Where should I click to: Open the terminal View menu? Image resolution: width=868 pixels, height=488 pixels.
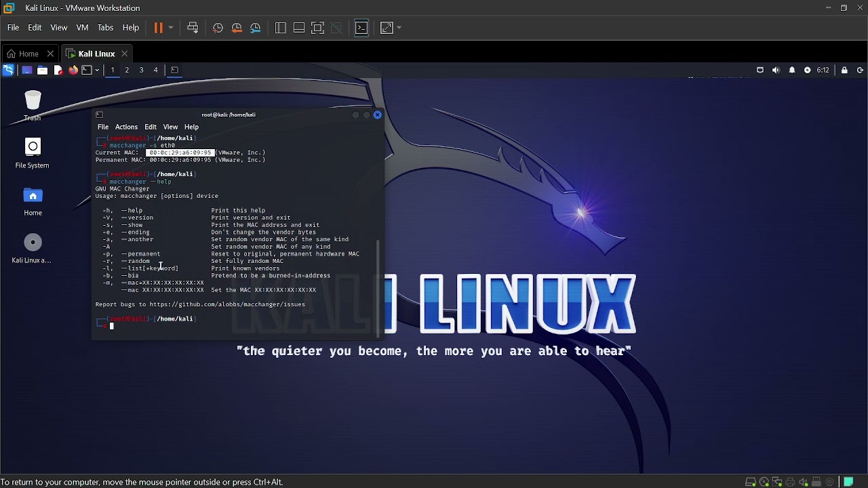pos(170,127)
